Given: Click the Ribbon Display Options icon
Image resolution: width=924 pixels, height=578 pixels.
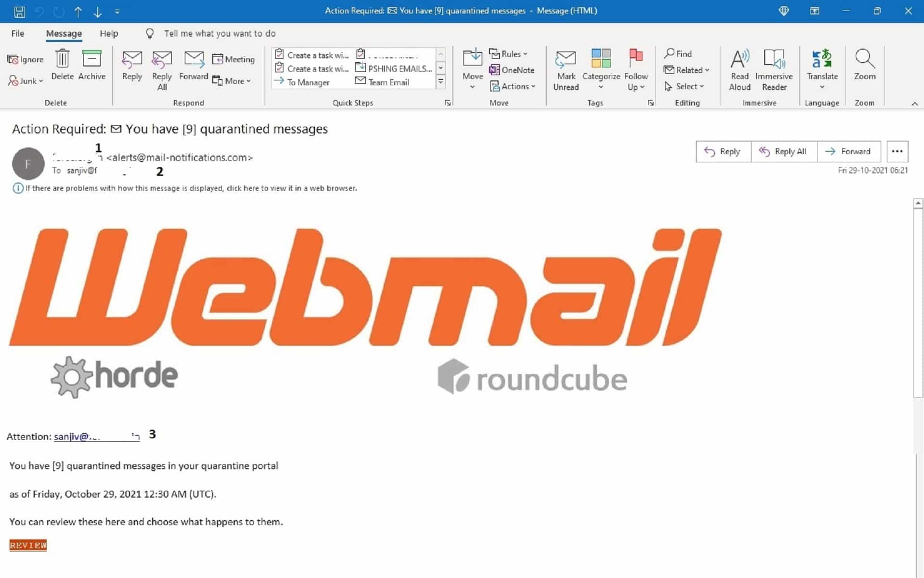Looking at the screenshot, I should click(x=814, y=11).
